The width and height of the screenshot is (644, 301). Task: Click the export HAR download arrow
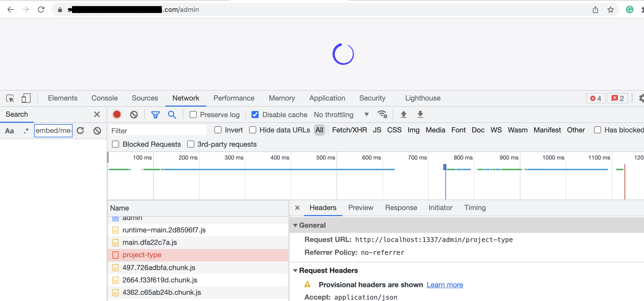420,115
